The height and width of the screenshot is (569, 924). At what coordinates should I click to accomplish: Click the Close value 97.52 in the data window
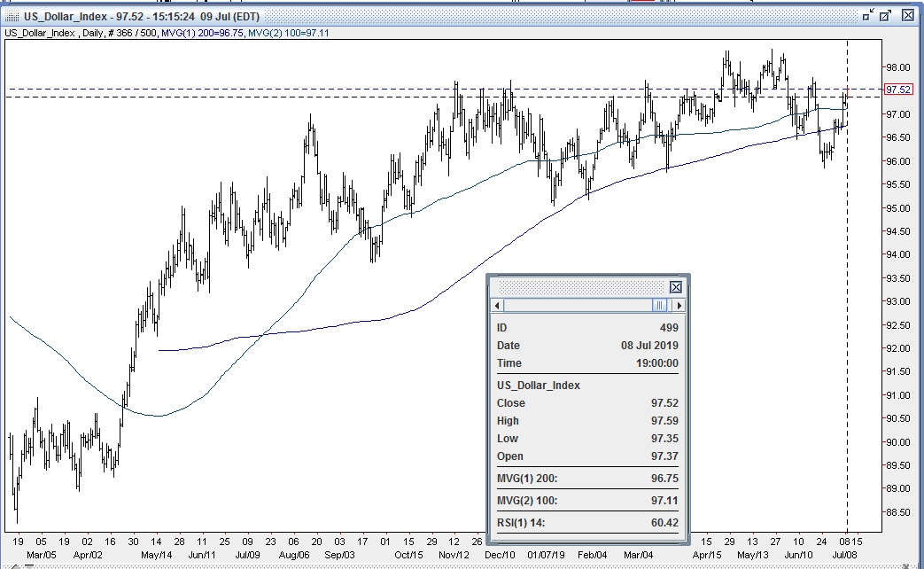664,403
